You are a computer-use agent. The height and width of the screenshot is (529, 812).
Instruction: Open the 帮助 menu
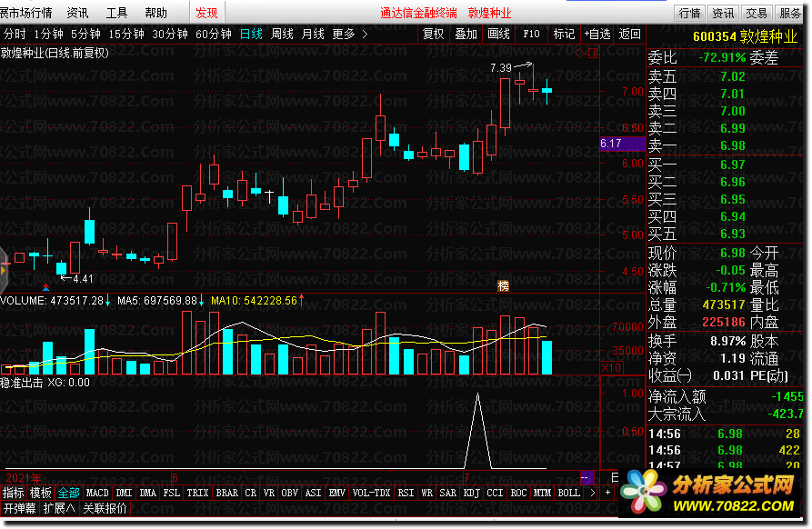point(155,13)
